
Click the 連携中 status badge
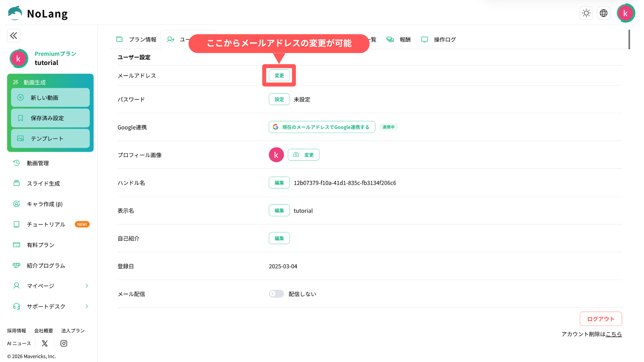[388, 127]
